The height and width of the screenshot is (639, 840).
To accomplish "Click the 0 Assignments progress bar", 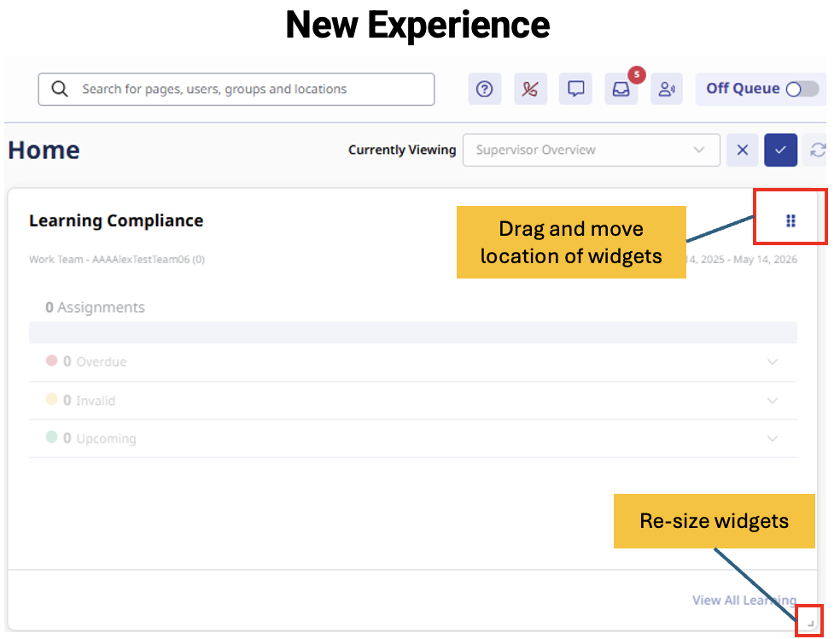I will [412, 332].
